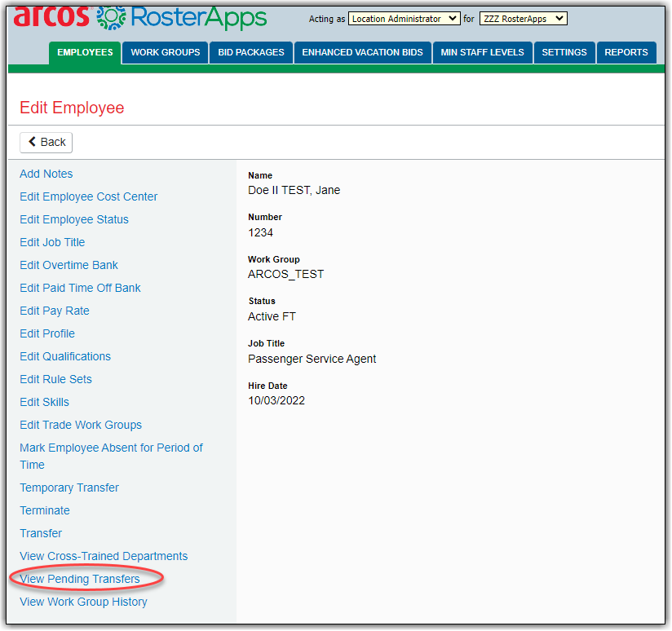Go to the Bid Packages tab

coord(251,52)
